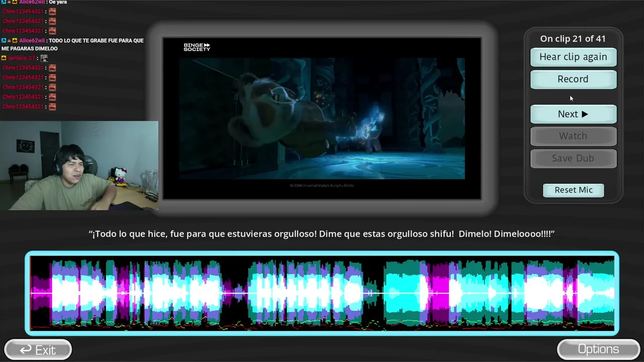Image resolution: width=644 pixels, height=362 pixels.
Task: Click the Universal Studios copyright caption
Action: click(322, 186)
